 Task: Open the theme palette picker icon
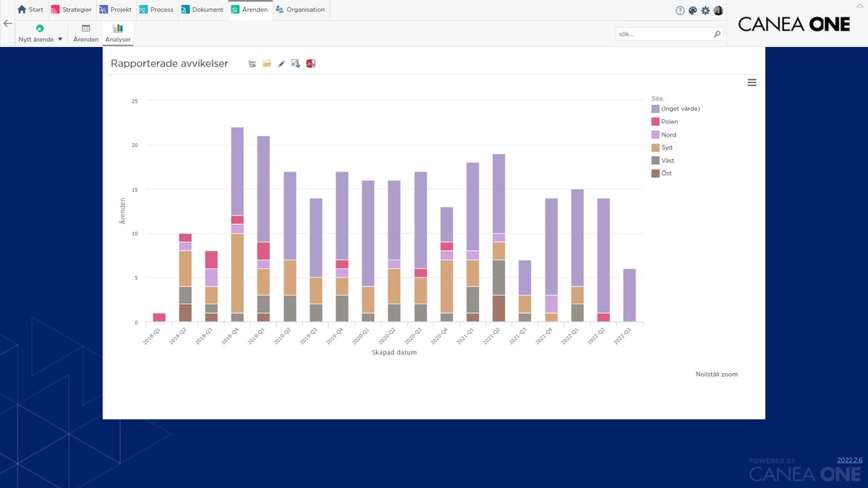coord(692,9)
